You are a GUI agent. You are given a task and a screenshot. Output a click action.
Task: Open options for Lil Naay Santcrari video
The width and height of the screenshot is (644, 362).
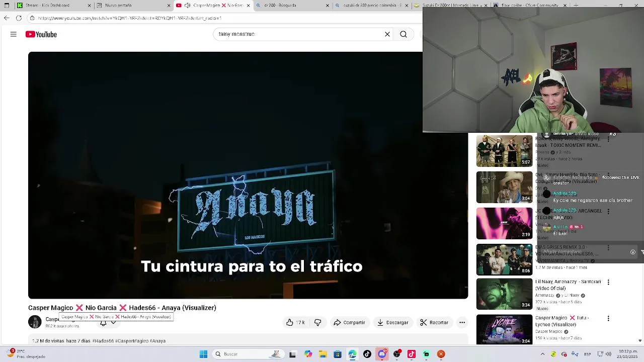(x=608, y=283)
